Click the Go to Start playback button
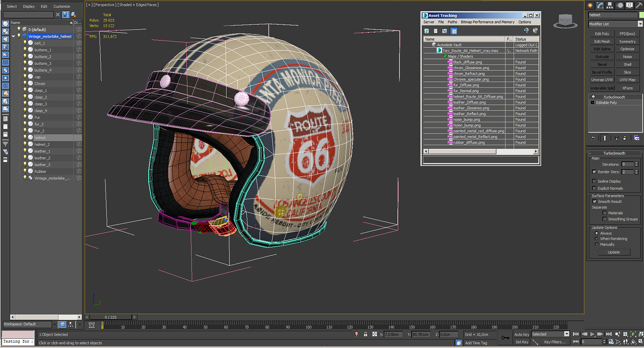The height and width of the screenshot is (348, 644). 576,334
